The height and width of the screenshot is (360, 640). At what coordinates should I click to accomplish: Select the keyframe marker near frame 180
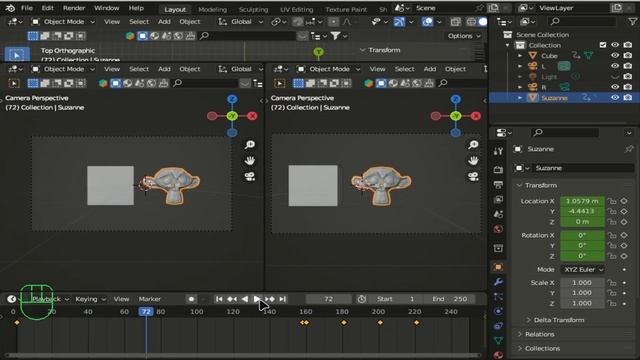pos(344,322)
